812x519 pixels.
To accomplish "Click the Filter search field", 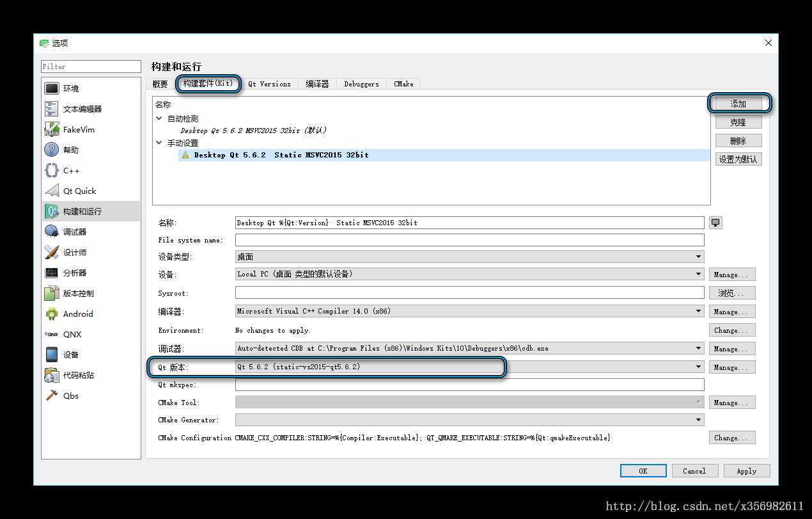I will tap(91, 67).
